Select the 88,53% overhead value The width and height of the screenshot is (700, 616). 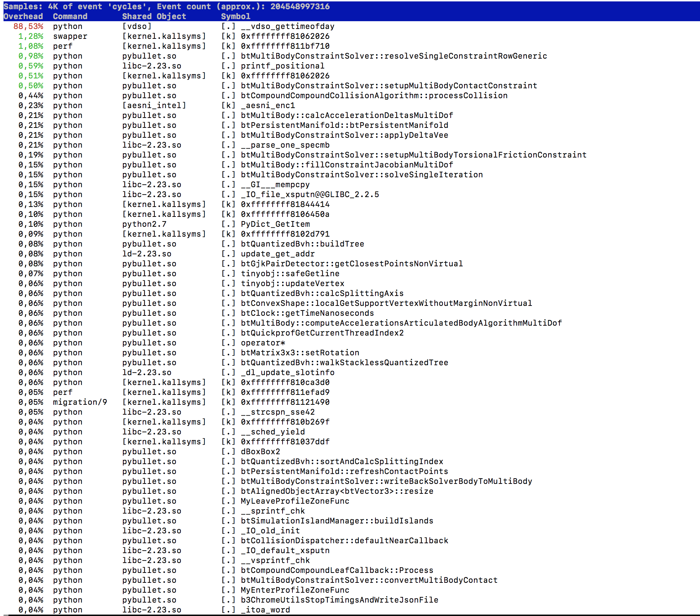coord(28,26)
